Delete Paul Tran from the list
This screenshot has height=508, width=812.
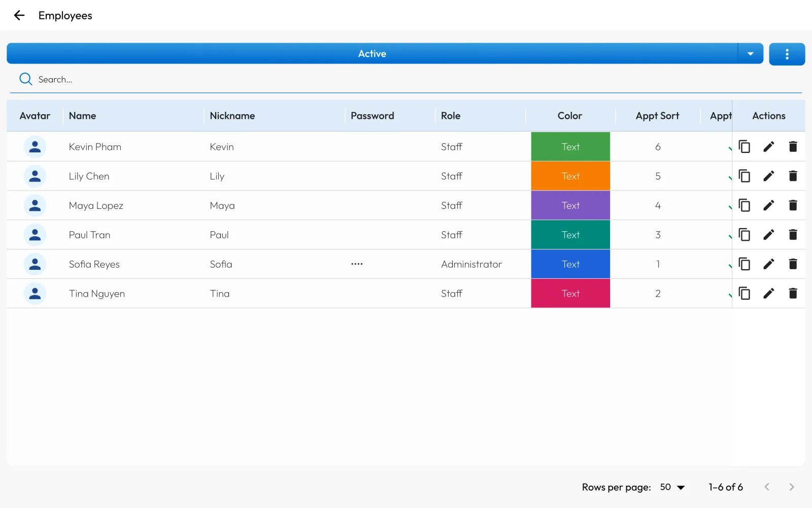[793, 235]
